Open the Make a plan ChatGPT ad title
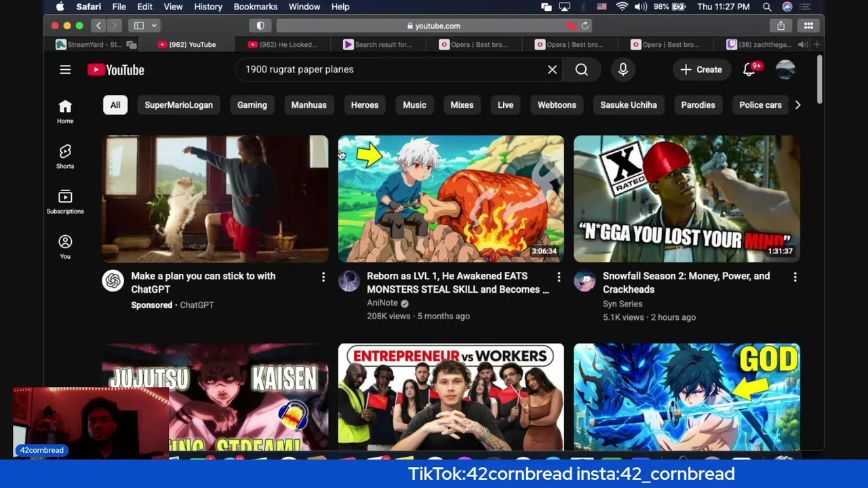 pos(203,283)
